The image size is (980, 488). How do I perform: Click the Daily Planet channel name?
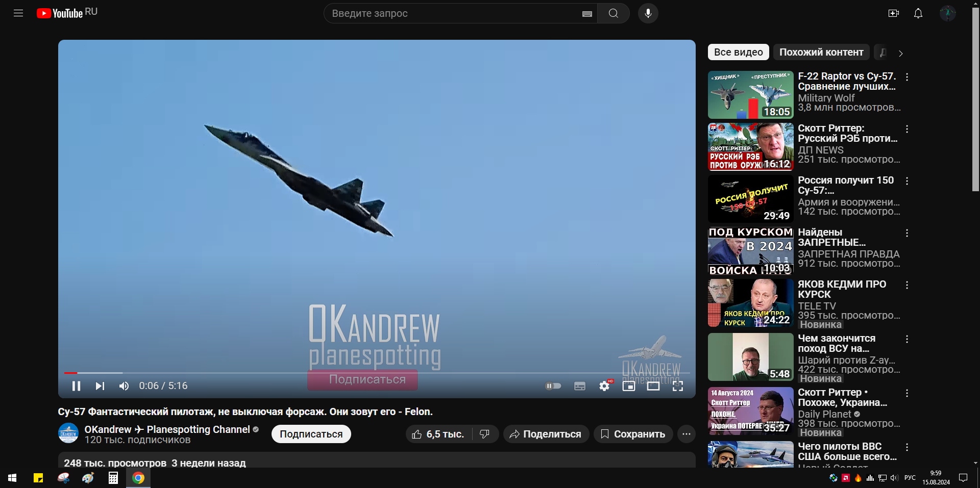825,414
